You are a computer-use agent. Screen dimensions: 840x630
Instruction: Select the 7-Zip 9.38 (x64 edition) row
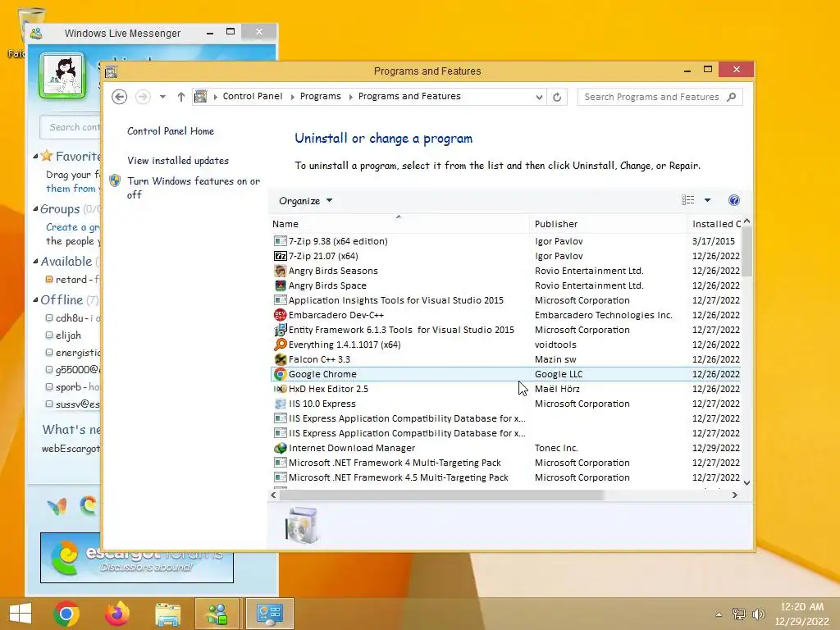point(505,241)
